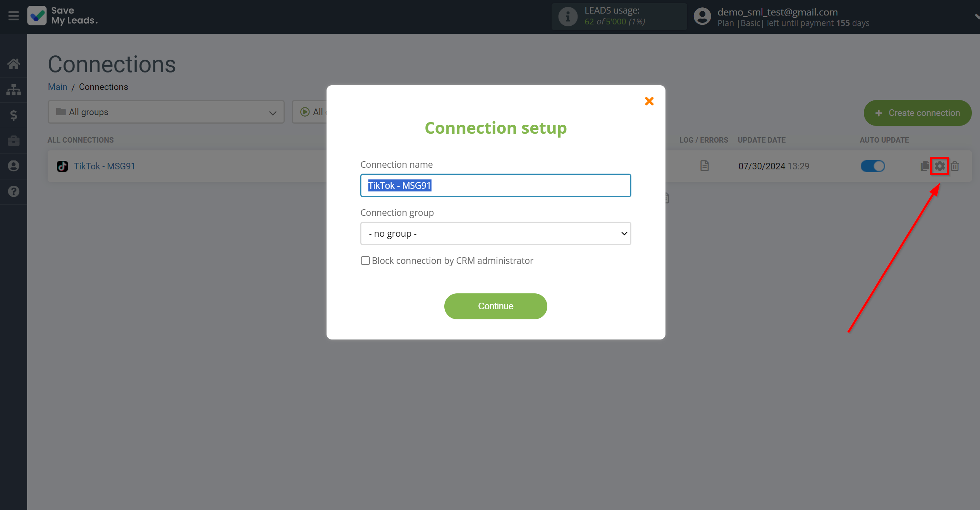This screenshot has height=510, width=980.
Task: Click the Continue button in Connection setup dialog
Action: coord(496,306)
